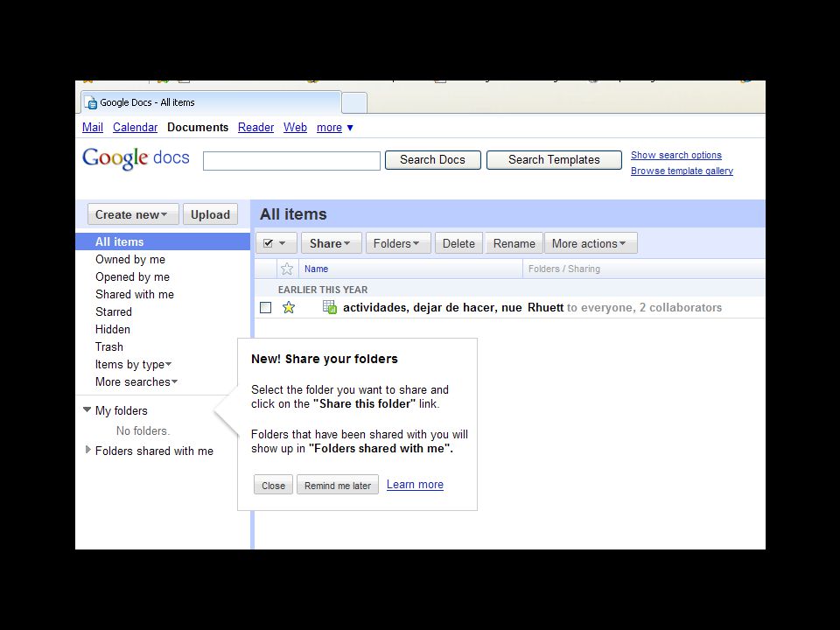Show documents Opened by me
840x630 pixels.
[132, 277]
